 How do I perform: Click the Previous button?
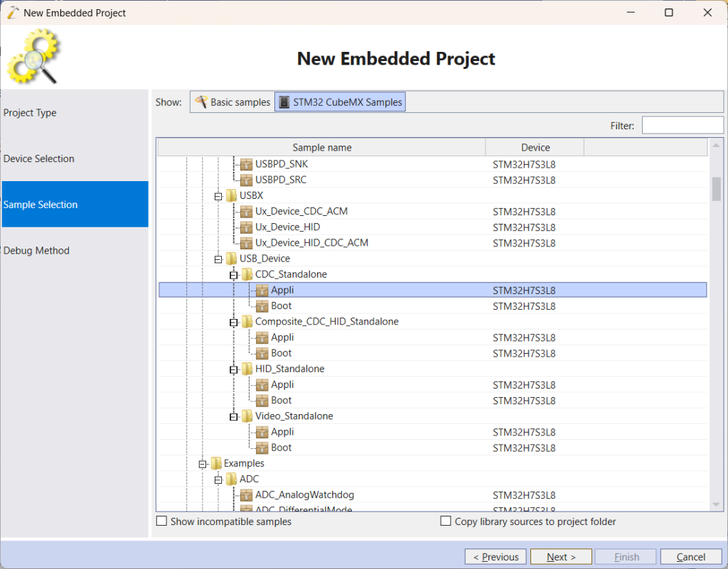tap(496, 556)
